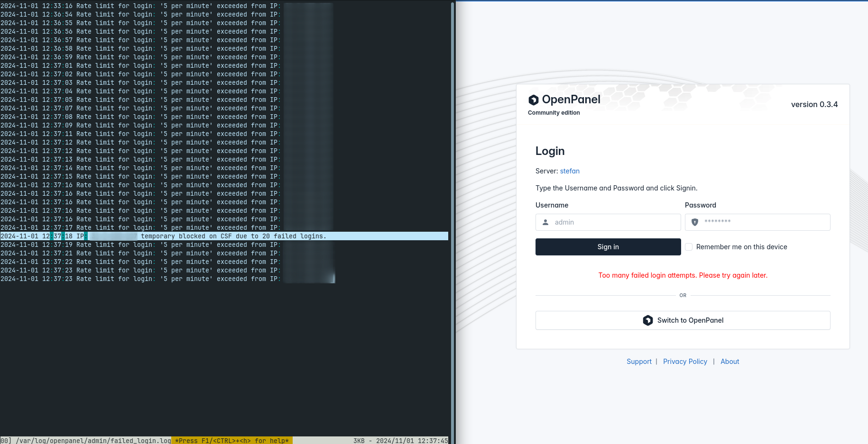
Task: Open the About link
Action: pyautogui.click(x=729, y=362)
